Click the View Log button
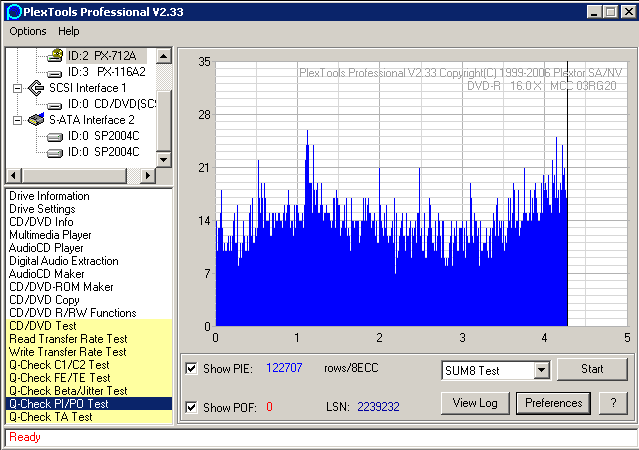The width and height of the screenshot is (639, 450). pyautogui.click(x=475, y=403)
